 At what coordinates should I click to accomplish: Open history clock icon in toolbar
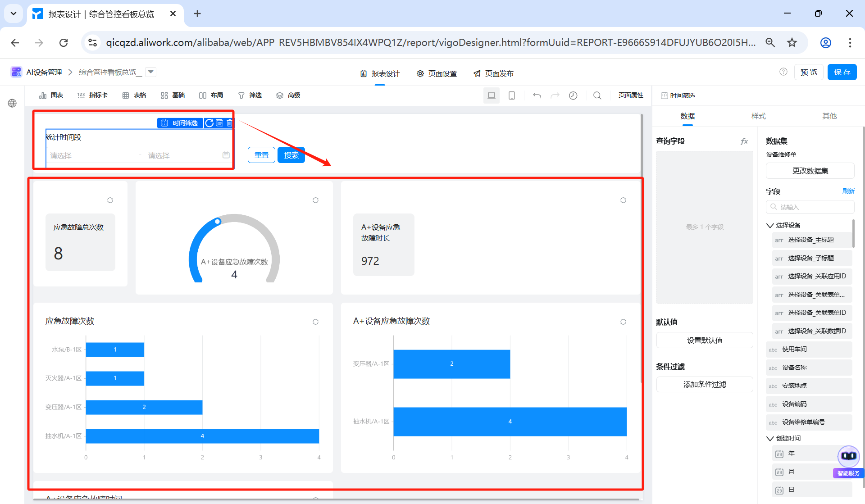573,95
